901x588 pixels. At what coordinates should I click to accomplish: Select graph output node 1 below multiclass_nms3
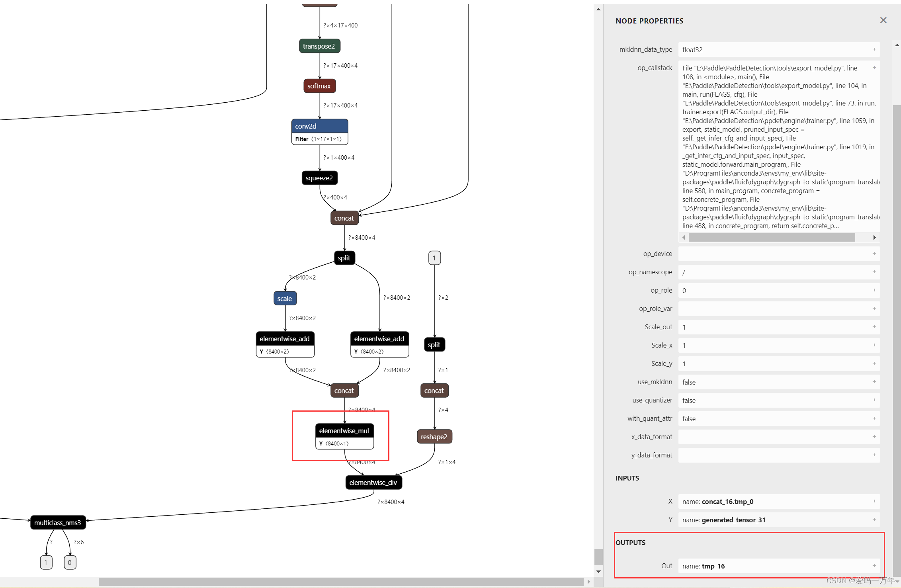[x=46, y=563]
